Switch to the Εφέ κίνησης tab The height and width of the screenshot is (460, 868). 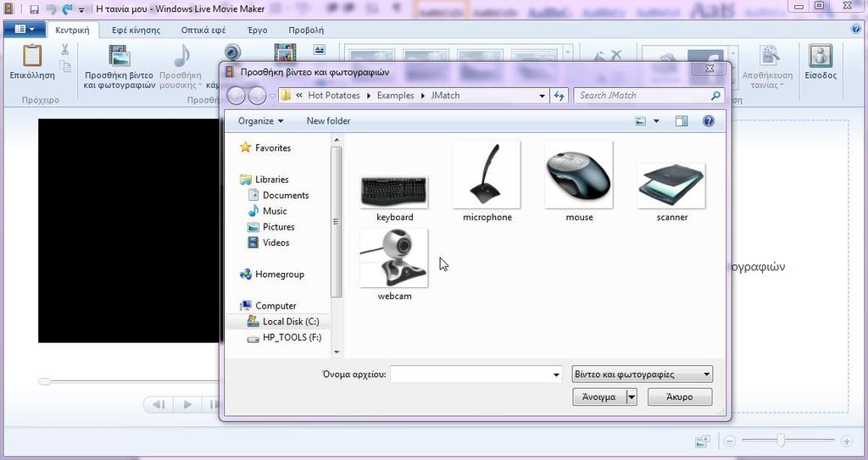[x=136, y=30]
